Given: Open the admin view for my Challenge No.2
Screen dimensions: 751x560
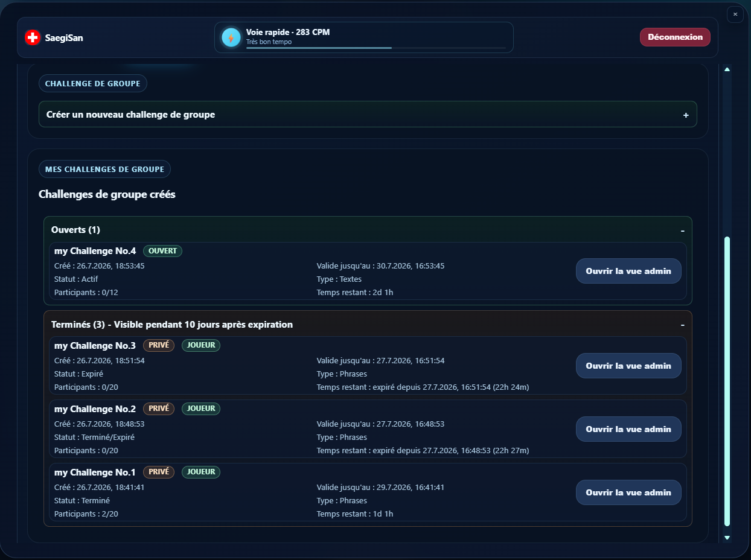Looking at the screenshot, I should tap(628, 429).
